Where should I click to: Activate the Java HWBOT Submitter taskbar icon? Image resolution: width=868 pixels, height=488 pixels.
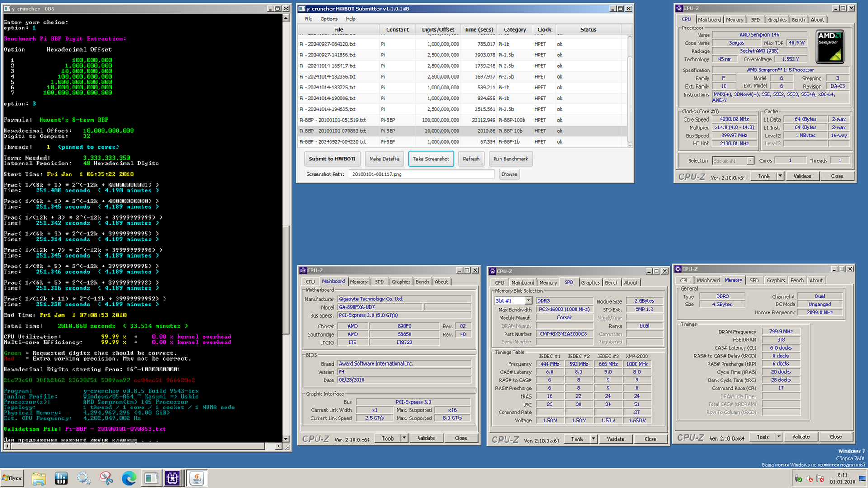point(197,478)
